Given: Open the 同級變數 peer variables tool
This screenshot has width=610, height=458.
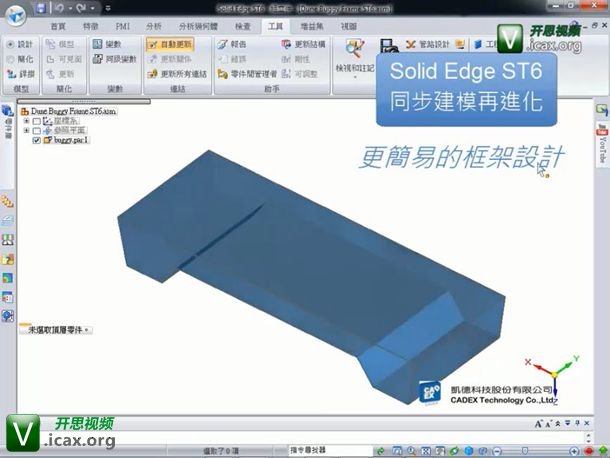Looking at the screenshot, I should 115,59.
